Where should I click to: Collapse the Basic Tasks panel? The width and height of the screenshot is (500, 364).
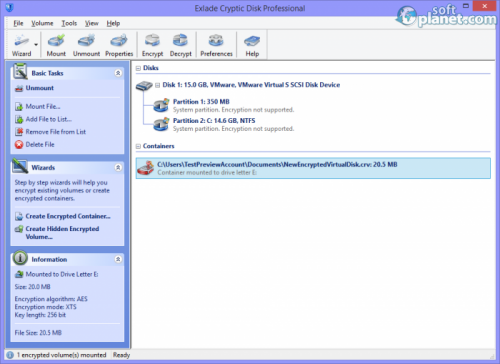118,73
